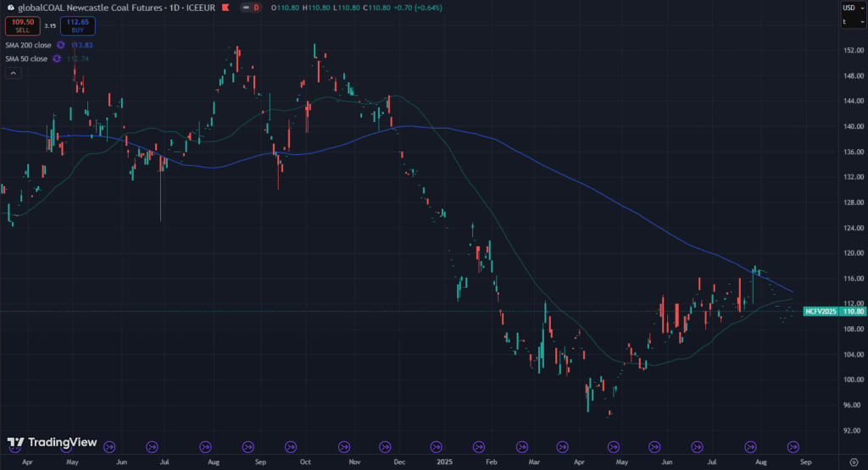Click the "D" delayed data badge
Image resolution: width=868 pixels, height=470 pixels.
[257, 8]
